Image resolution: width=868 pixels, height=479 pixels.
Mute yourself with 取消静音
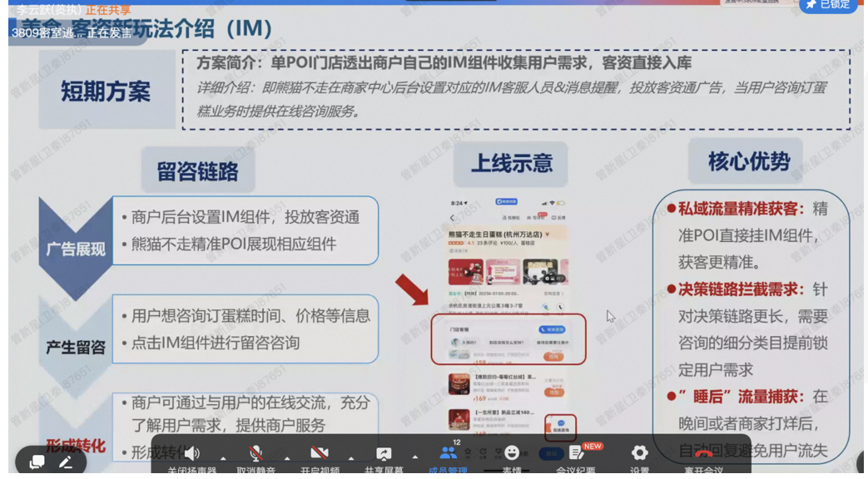coord(256,452)
